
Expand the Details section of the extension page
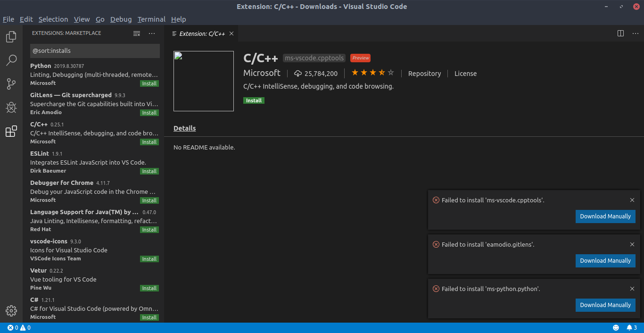(184, 128)
